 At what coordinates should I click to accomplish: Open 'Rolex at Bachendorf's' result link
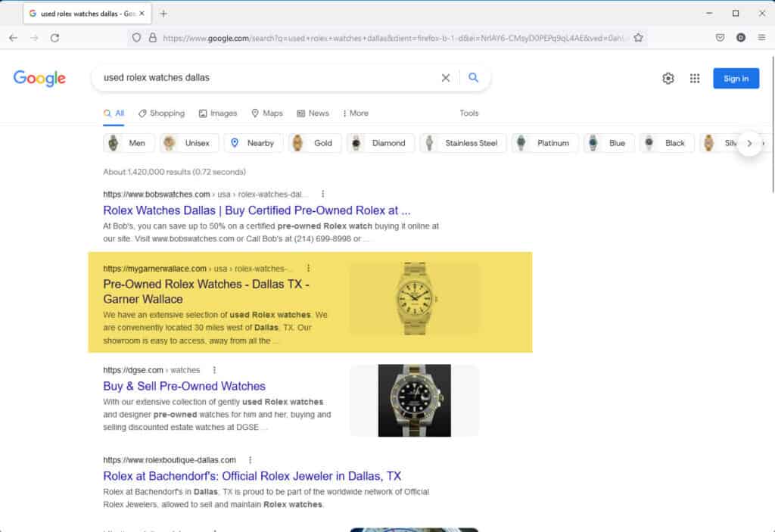(252, 476)
